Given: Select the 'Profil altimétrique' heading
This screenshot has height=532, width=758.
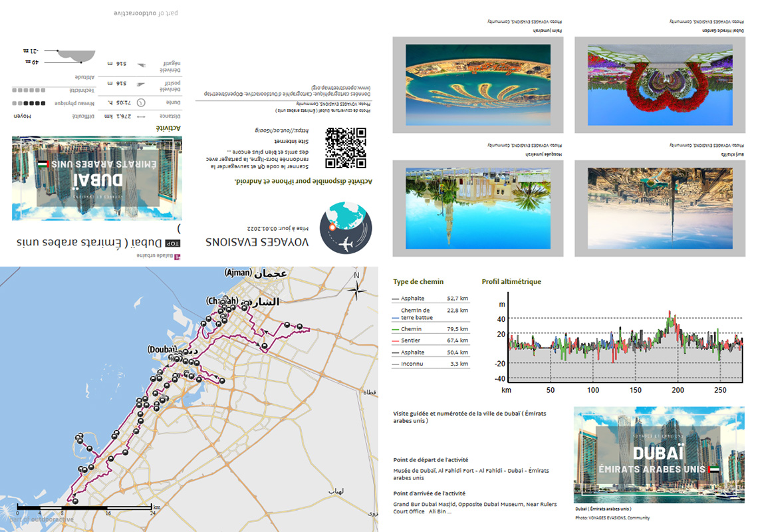Looking at the screenshot, I should 511,281.
